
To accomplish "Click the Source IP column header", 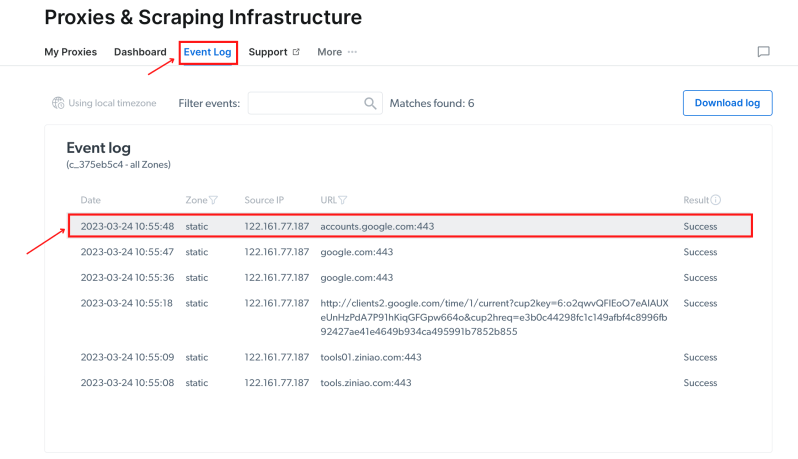I will click(x=264, y=200).
